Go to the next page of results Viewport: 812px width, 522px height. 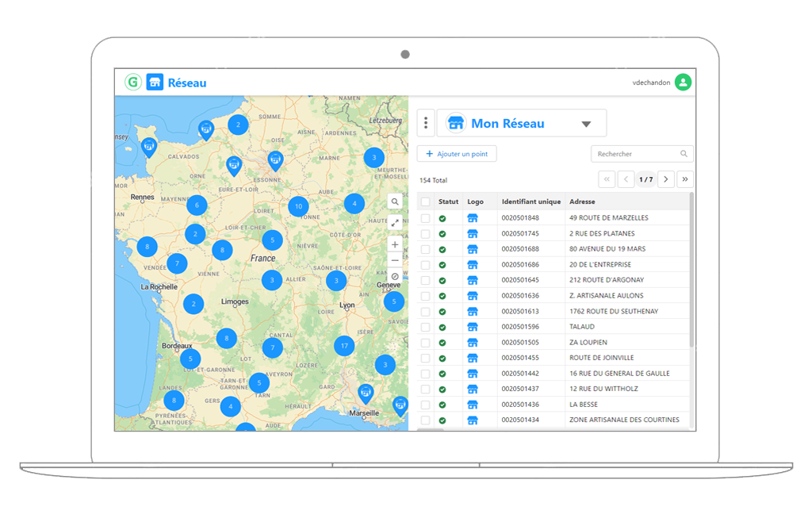666,179
